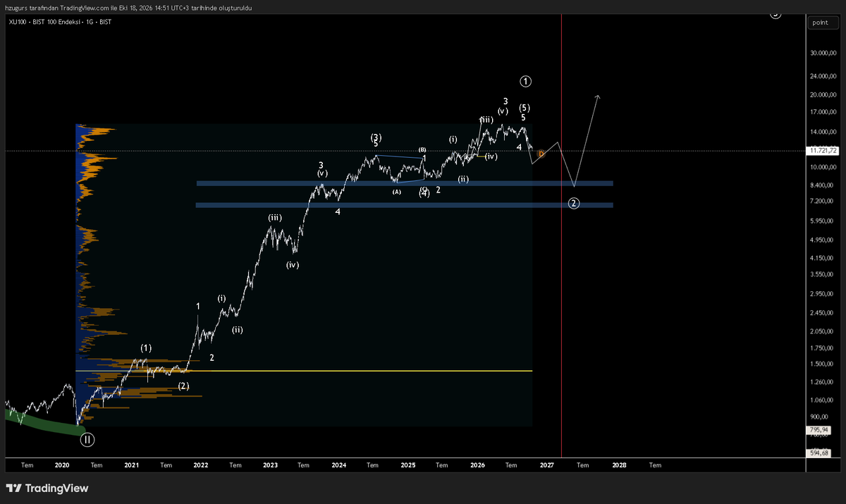The height and width of the screenshot is (504, 846).
Task: Select the 1.260,00 price level
Action: (823, 382)
